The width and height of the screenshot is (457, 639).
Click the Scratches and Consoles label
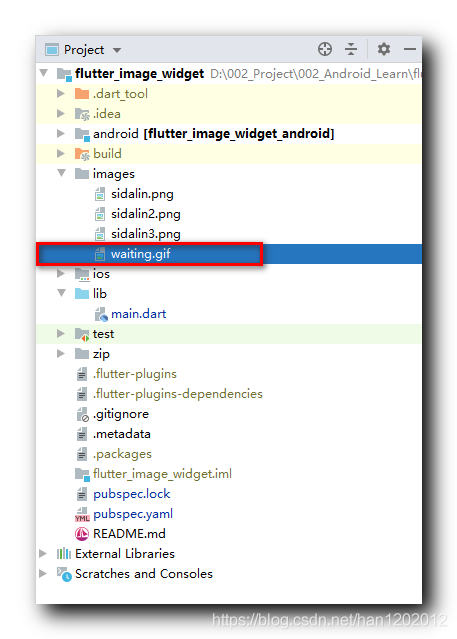click(x=144, y=573)
